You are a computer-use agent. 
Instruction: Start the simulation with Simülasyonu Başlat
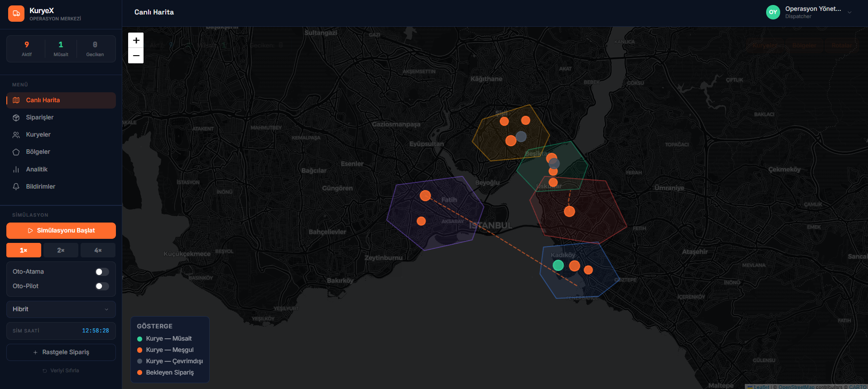[x=61, y=231]
